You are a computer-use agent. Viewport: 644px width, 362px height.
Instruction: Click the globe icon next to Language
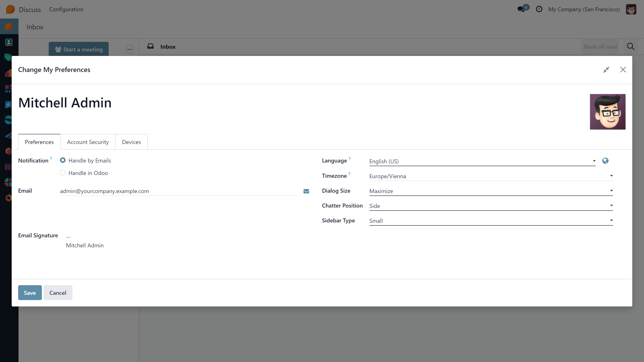click(605, 161)
